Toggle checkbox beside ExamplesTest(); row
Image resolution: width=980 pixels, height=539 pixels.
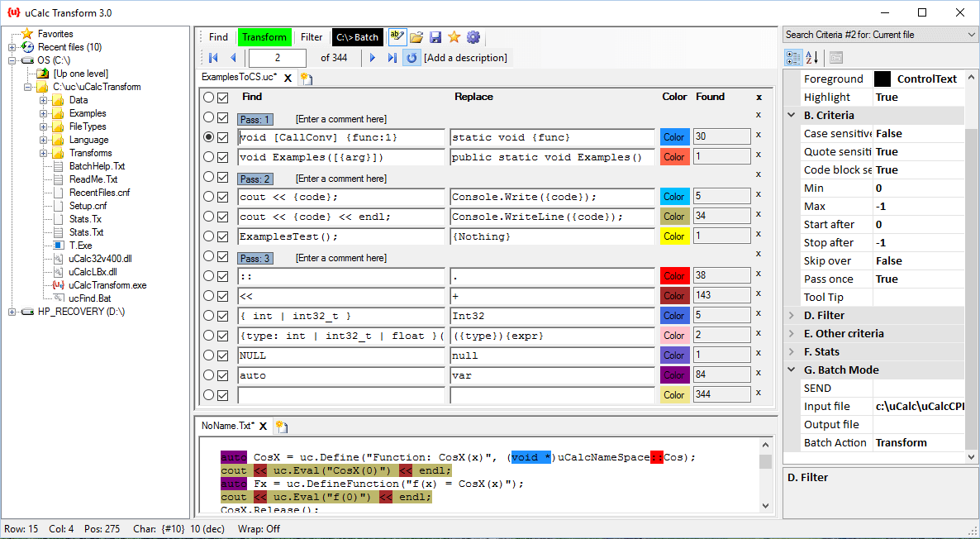click(222, 236)
